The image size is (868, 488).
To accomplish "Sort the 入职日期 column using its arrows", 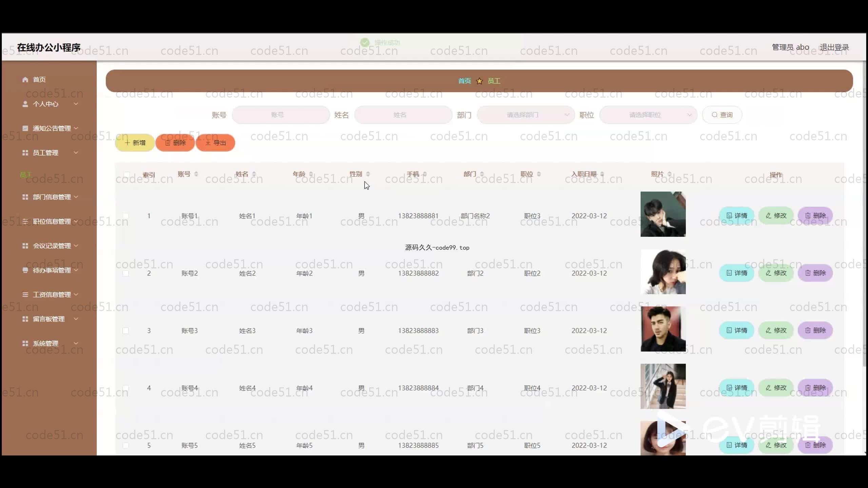I will (602, 174).
